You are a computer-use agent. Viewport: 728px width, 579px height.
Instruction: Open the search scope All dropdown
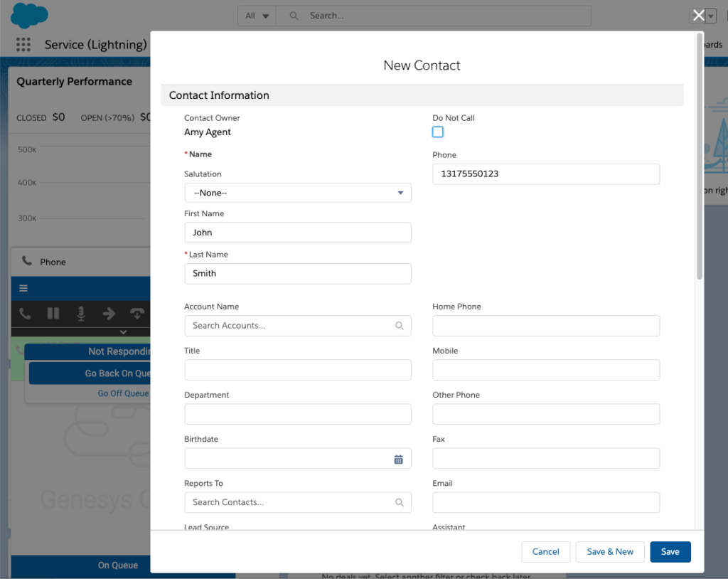coord(256,15)
